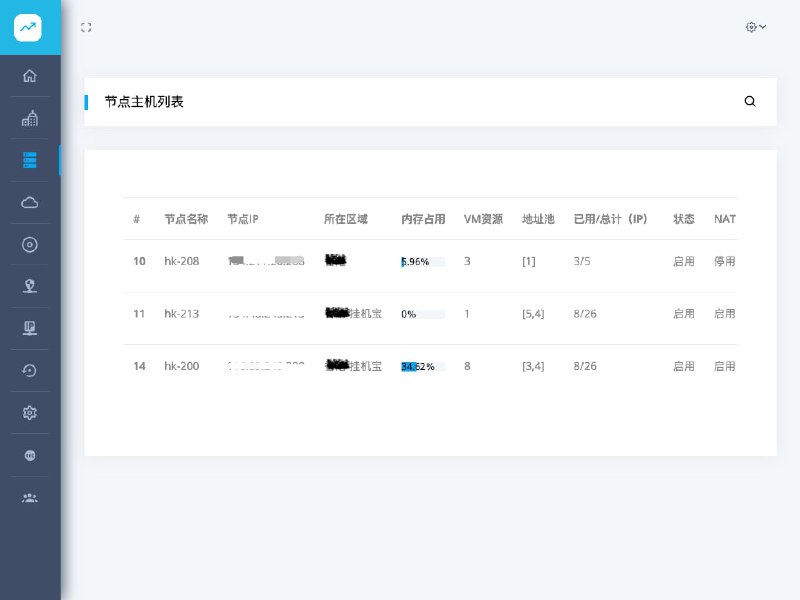Disable 启用 status on node hk-213
This screenshot has width=800, height=600.
[x=684, y=313]
